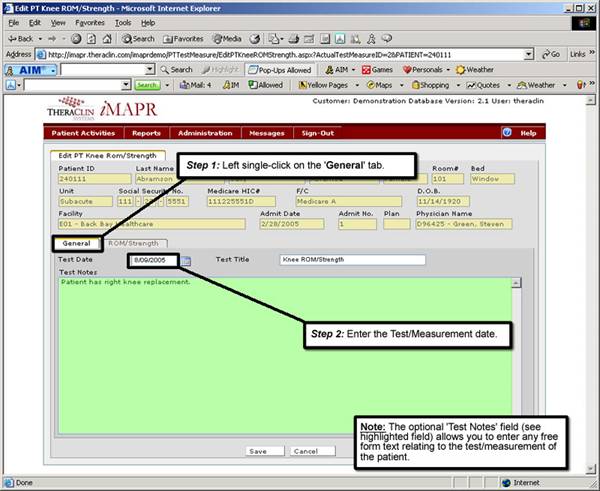Open the Tools menu
The width and height of the screenshot is (600, 491).
click(x=123, y=23)
